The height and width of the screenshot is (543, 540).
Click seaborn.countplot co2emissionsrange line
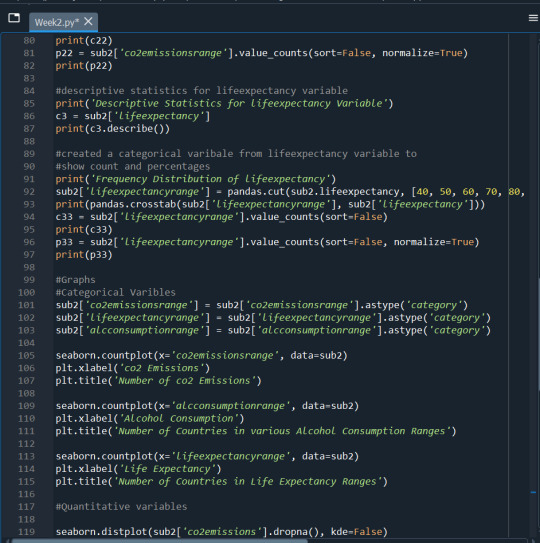[x=202, y=356]
